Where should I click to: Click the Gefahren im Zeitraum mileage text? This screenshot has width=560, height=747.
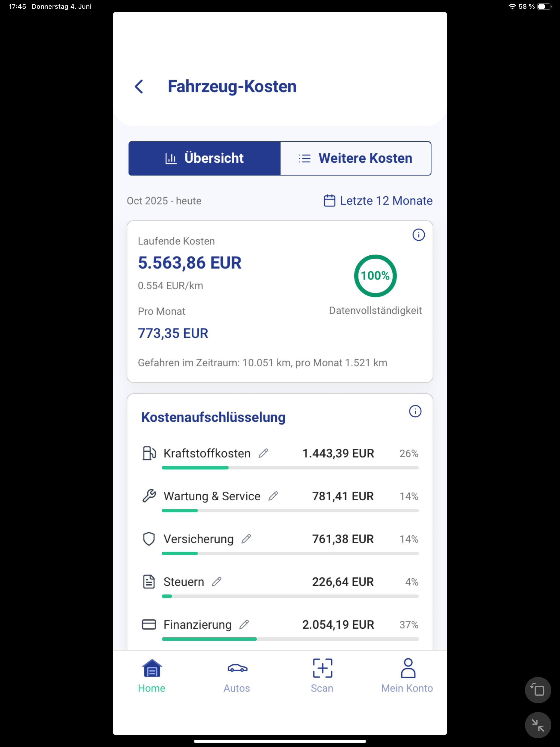(262, 363)
